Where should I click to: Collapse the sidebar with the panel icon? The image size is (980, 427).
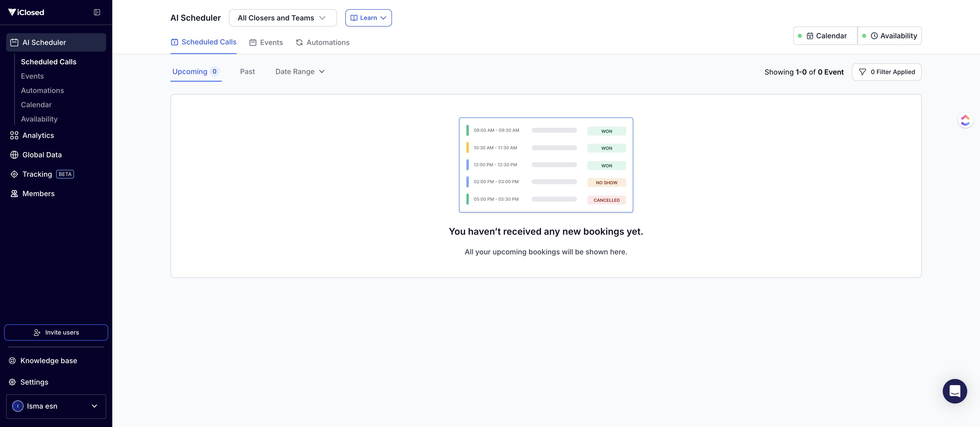[x=97, y=13]
